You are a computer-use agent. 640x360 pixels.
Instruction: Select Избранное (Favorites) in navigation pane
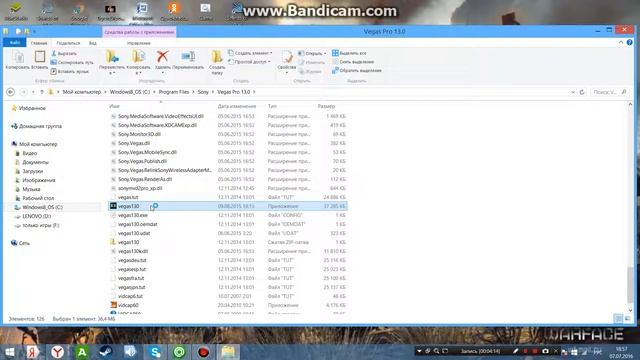(x=32, y=108)
